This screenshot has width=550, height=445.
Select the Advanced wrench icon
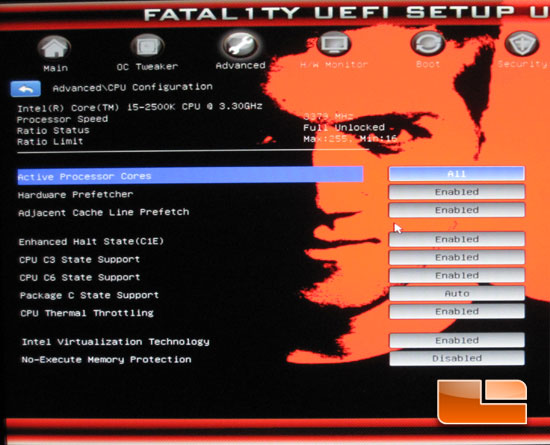(240, 45)
